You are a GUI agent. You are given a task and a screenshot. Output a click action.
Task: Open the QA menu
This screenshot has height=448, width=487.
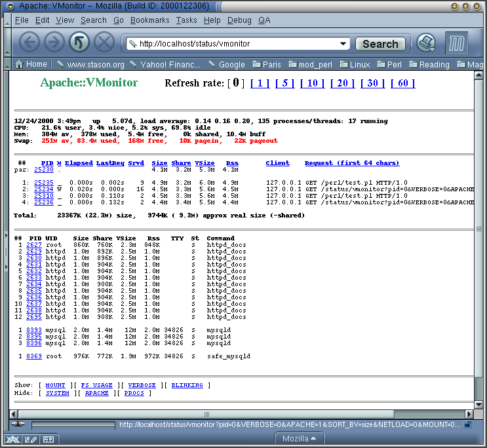pos(264,20)
